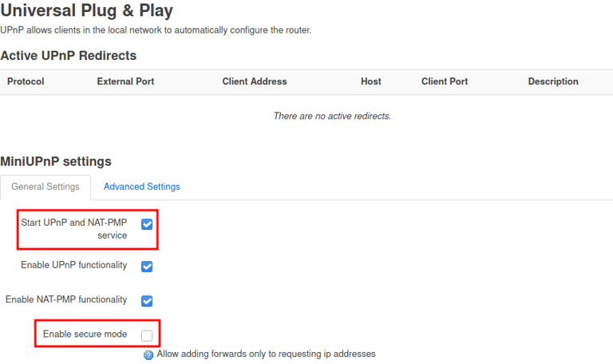The width and height of the screenshot is (613, 364).
Task: Click the Description column header
Action: click(552, 81)
